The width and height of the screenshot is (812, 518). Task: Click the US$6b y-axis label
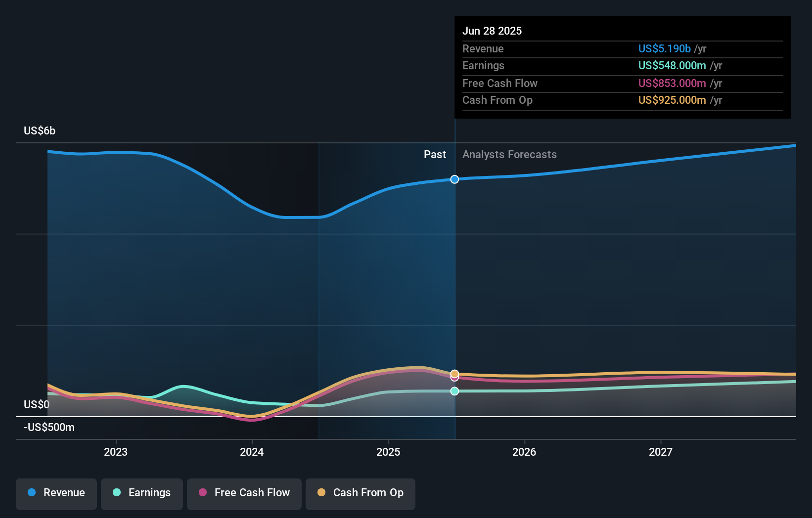click(x=40, y=131)
